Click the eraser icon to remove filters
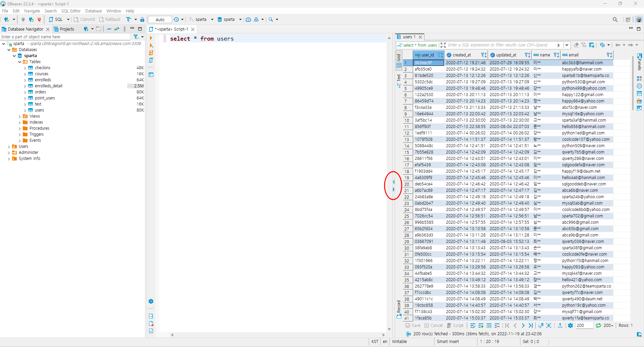Image resolution: width=644 pixels, height=347 pixels. (576, 45)
